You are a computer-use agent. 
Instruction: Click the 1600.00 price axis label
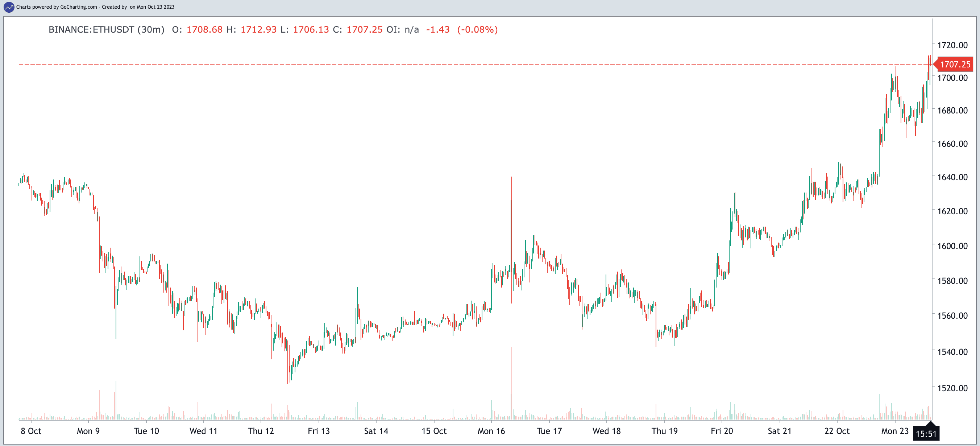(952, 246)
